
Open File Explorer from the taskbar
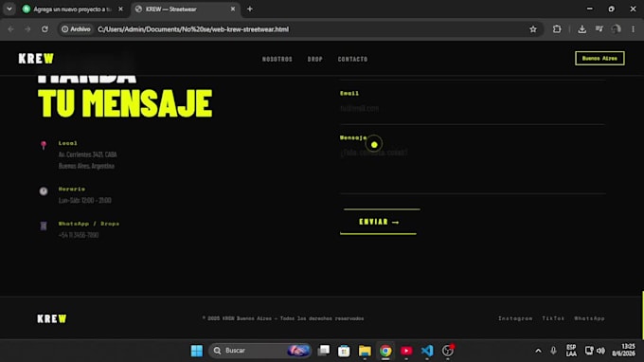pyautogui.click(x=365, y=351)
